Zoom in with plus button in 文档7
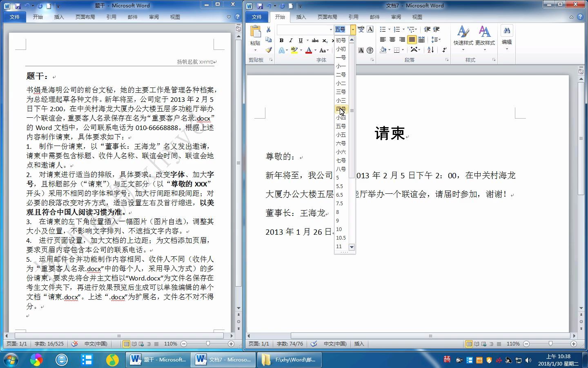The height and width of the screenshot is (368, 588). [574, 344]
